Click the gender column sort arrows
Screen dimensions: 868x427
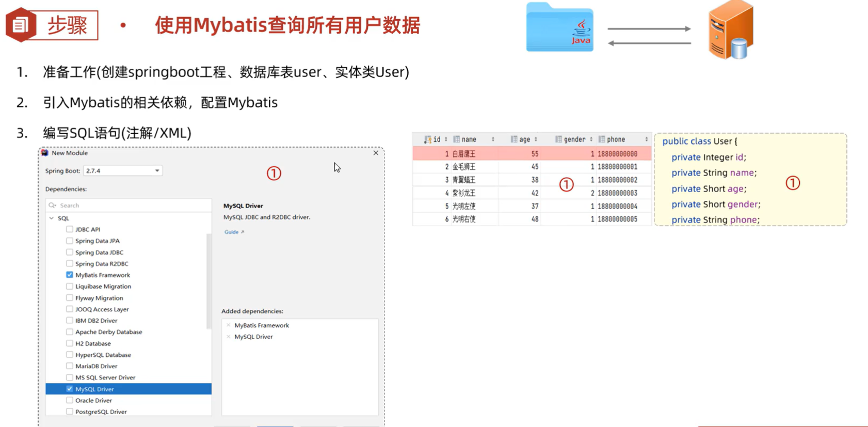(x=591, y=139)
